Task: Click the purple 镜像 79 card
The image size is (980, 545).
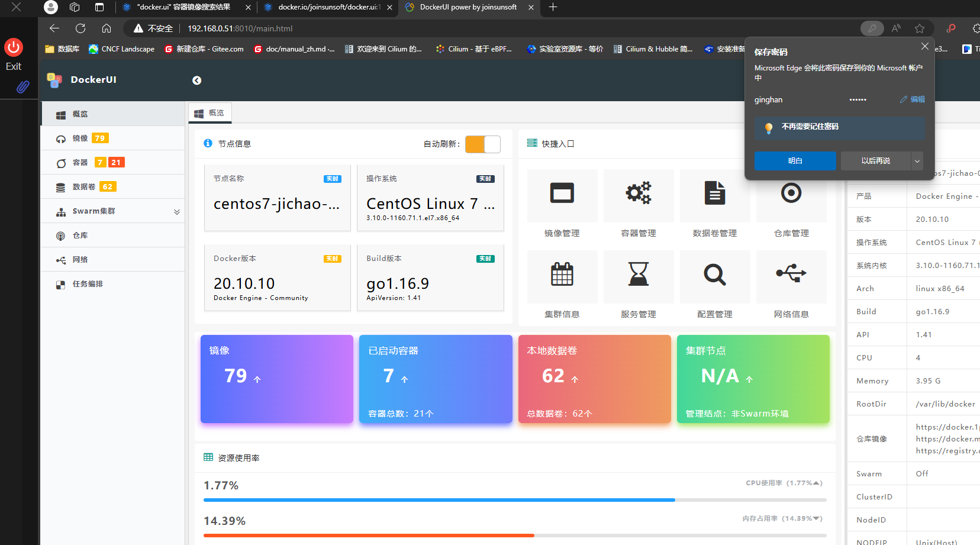Action: (x=277, y=379)
